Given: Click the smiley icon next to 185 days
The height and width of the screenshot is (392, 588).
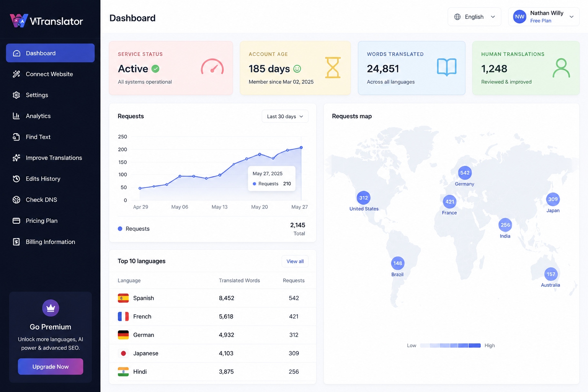Looking at the screenshot, I should 297,69.
